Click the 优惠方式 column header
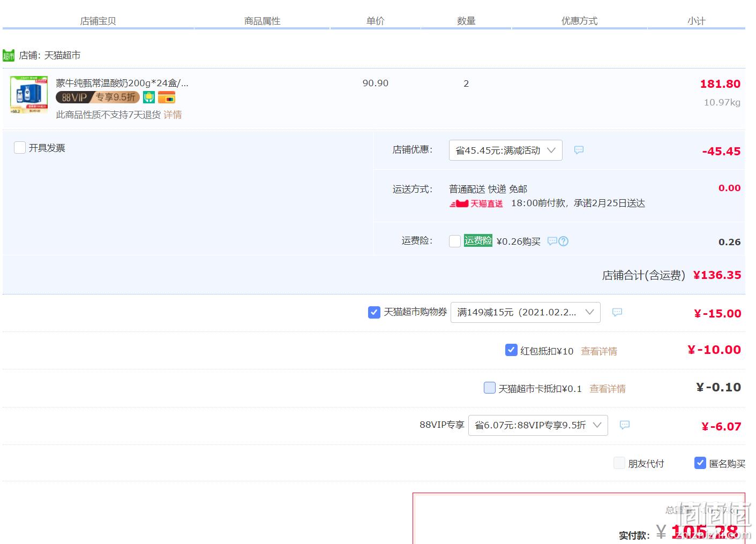The height and width of the screenshot is (544, 756). pos(579,21)
